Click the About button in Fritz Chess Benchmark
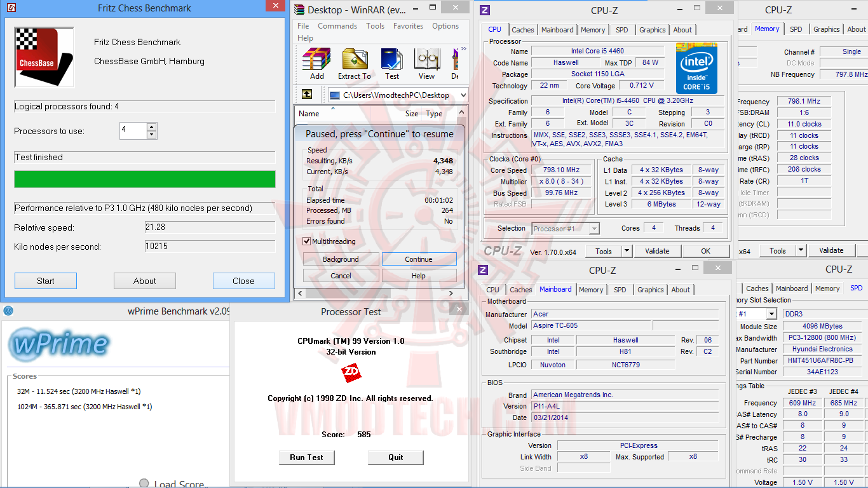 [145, 281]
